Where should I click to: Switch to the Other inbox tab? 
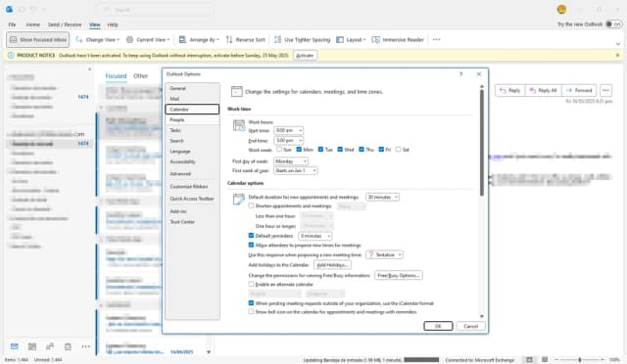(140, 76)
